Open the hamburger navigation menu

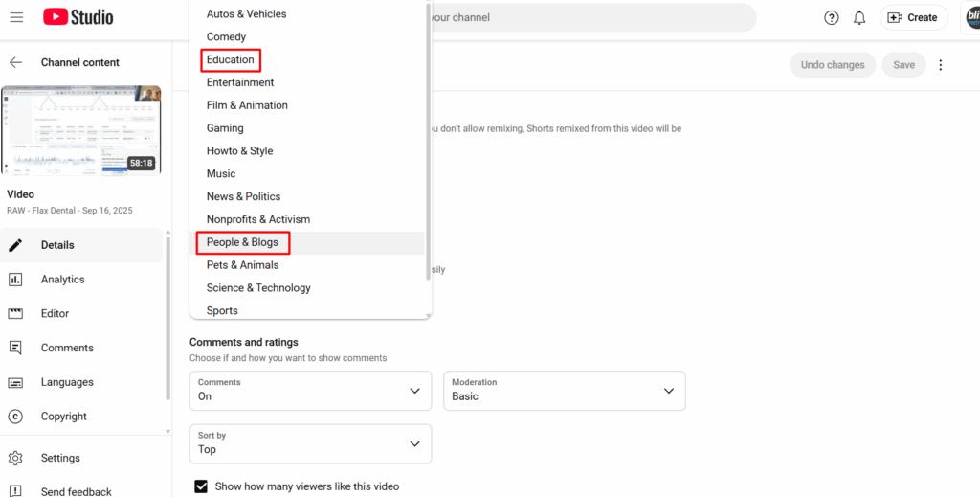pos(16,17)
